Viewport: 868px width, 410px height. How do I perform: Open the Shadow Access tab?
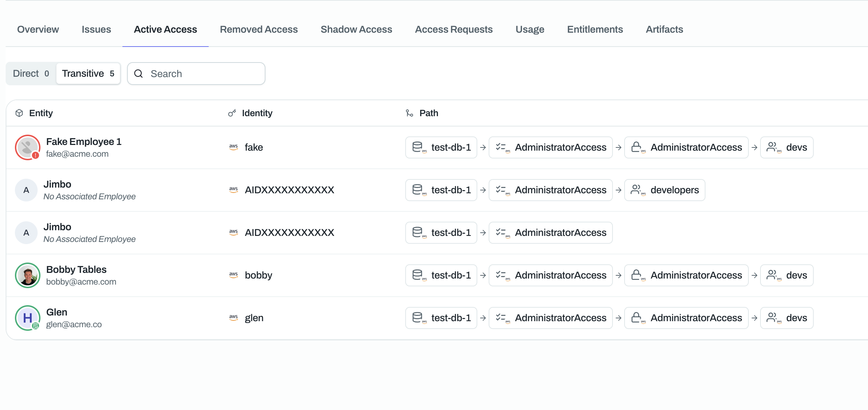pyautogui.click(x=356, y=29)
